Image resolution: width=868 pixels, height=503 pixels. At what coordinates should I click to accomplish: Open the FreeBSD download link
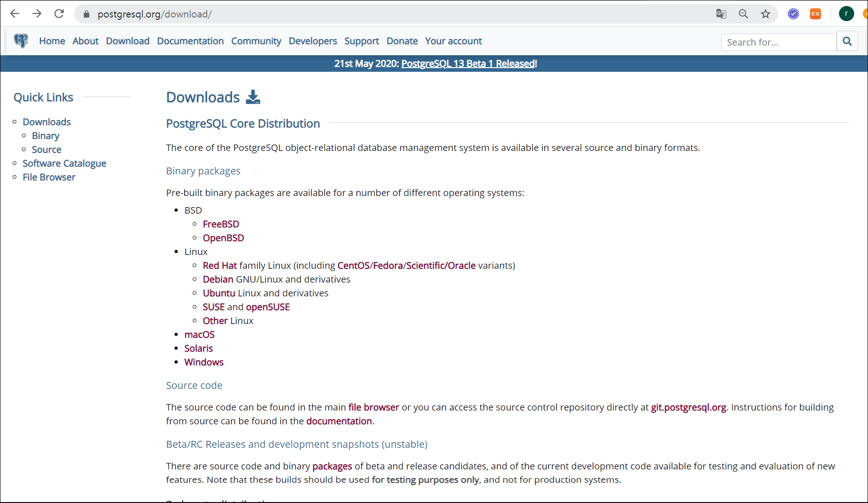221,224
